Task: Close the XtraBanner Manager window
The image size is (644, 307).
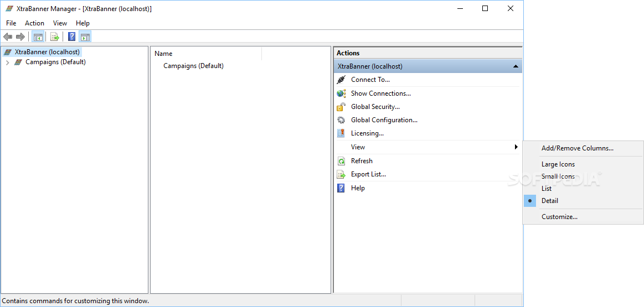Action: (x=511, y=8)
